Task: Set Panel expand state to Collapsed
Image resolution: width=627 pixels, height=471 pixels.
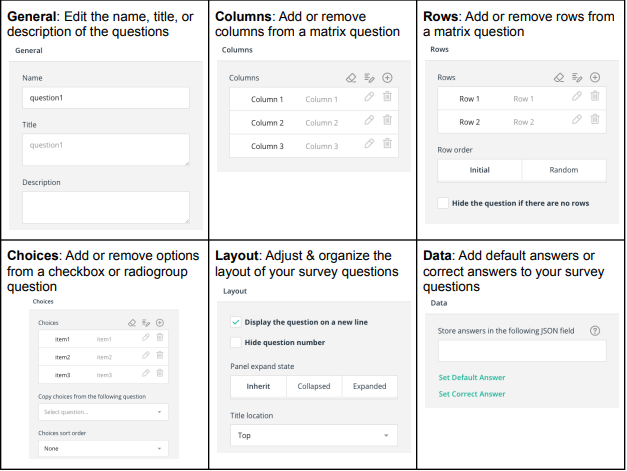Action: [x=314, y=386]
